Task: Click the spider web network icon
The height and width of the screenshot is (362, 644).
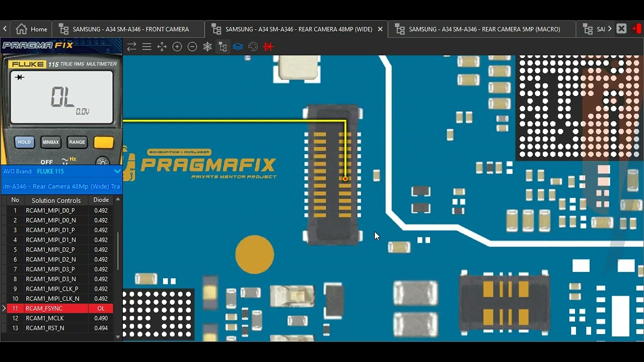Action: (x=207, y=47)
